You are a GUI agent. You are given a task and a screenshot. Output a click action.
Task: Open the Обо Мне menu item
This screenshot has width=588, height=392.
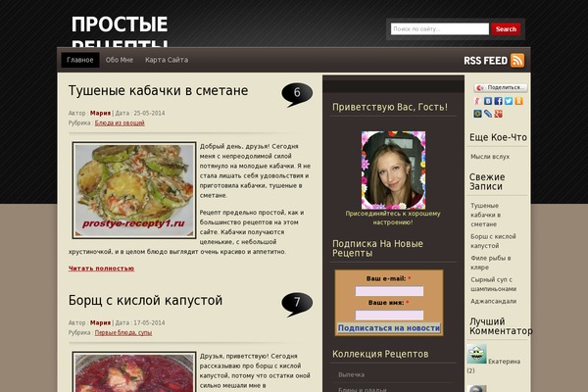[120, 60]
